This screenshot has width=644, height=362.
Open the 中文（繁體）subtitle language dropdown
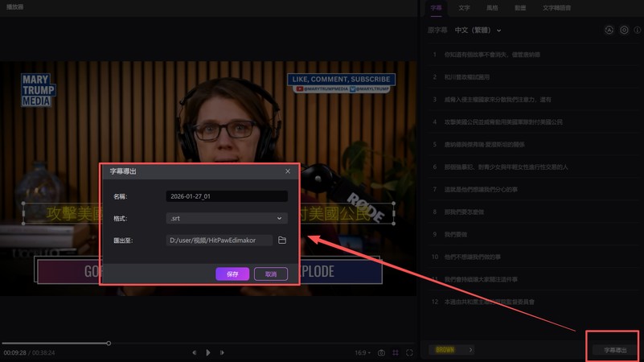tap(478, 31)
